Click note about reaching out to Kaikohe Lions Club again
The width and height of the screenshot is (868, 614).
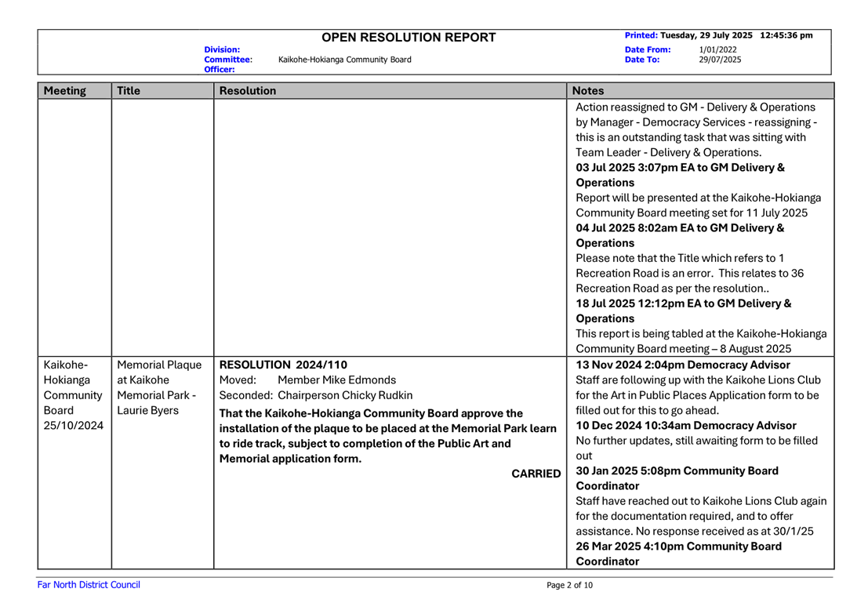tap(701, 516)
